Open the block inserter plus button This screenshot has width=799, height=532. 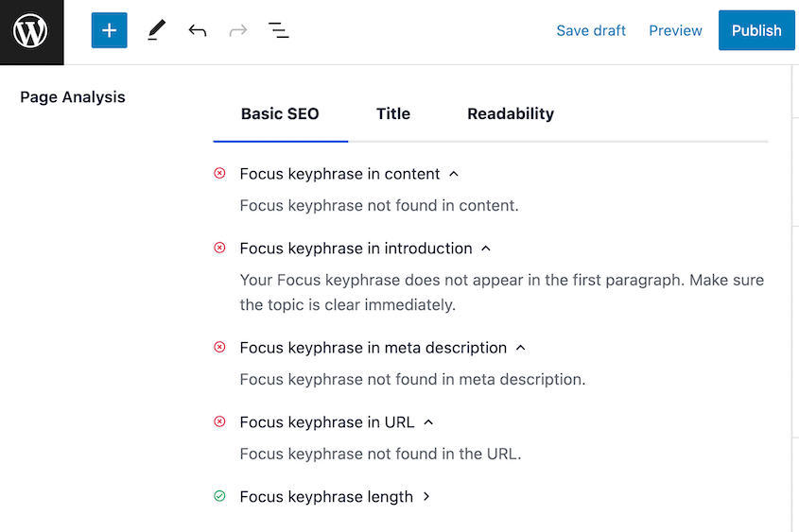pos(109,30)
